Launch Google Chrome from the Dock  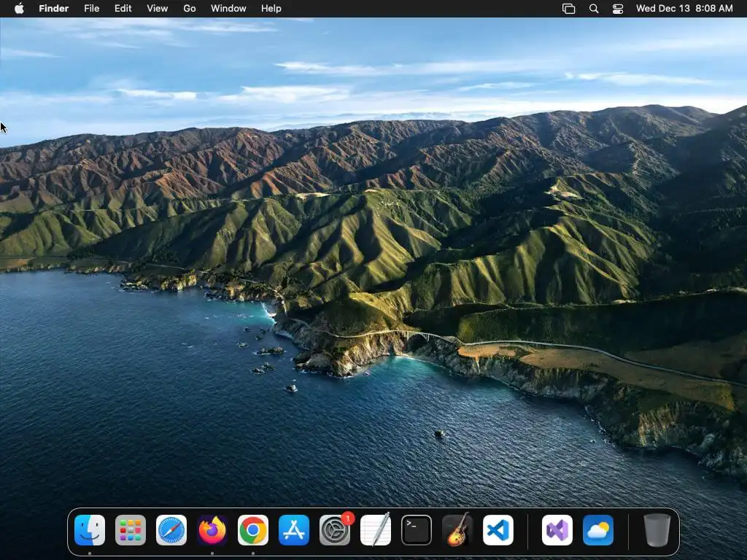click(253, 530)
